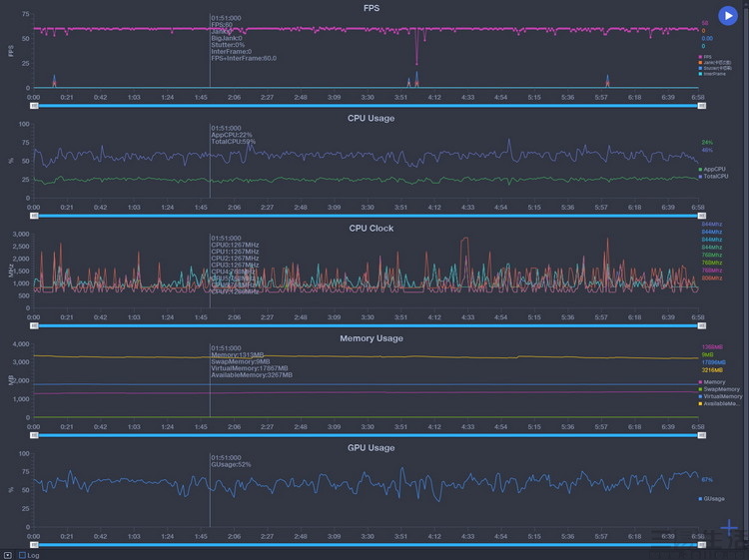Click the 67% current GPU usage value
Image resolution: width=749 pixels, height=560 pixels.
pyautogui.click(x=707, y=479)
